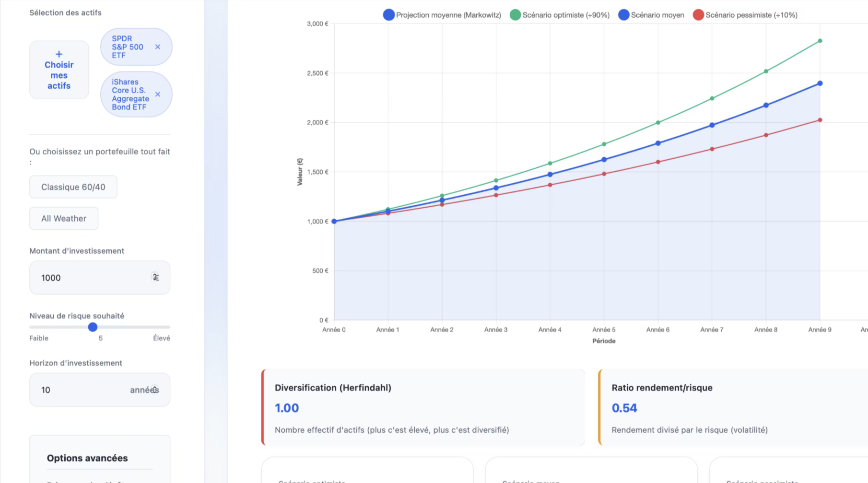Click the investment horizon field
868x483 pixels.
(x=82, y=390)
